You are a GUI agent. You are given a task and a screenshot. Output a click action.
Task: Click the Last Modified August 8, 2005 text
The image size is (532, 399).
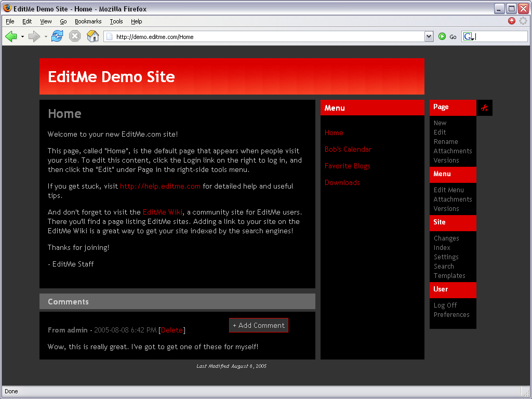(x=231, y=366)
